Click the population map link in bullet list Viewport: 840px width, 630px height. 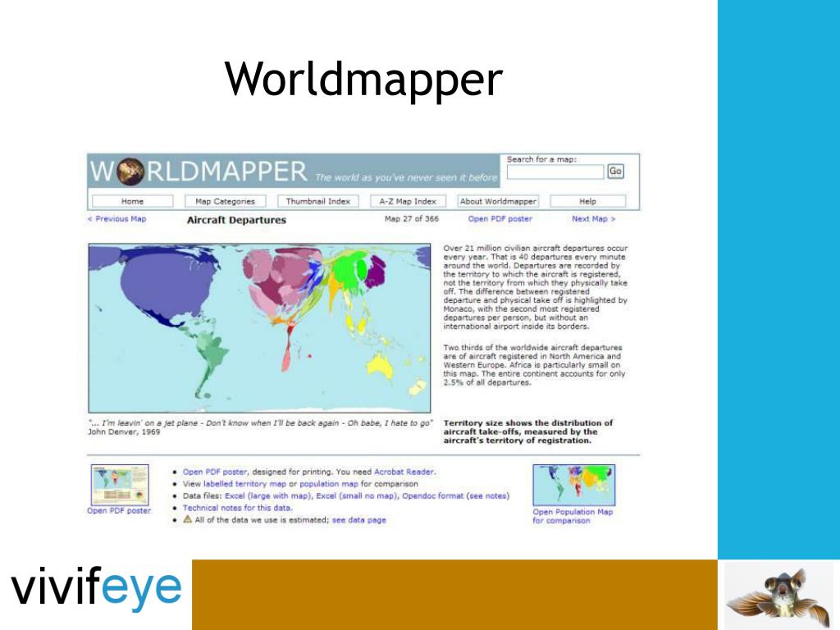[328, 484]
